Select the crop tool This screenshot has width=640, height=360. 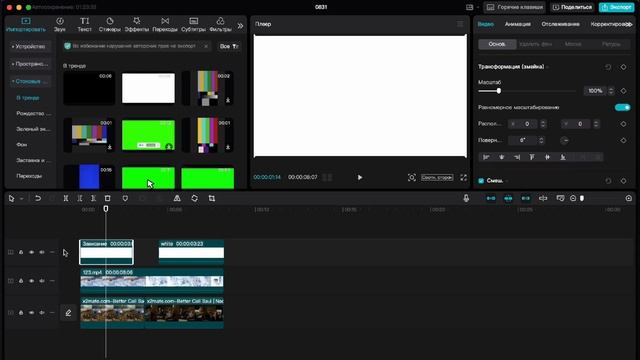coord(211,198)
